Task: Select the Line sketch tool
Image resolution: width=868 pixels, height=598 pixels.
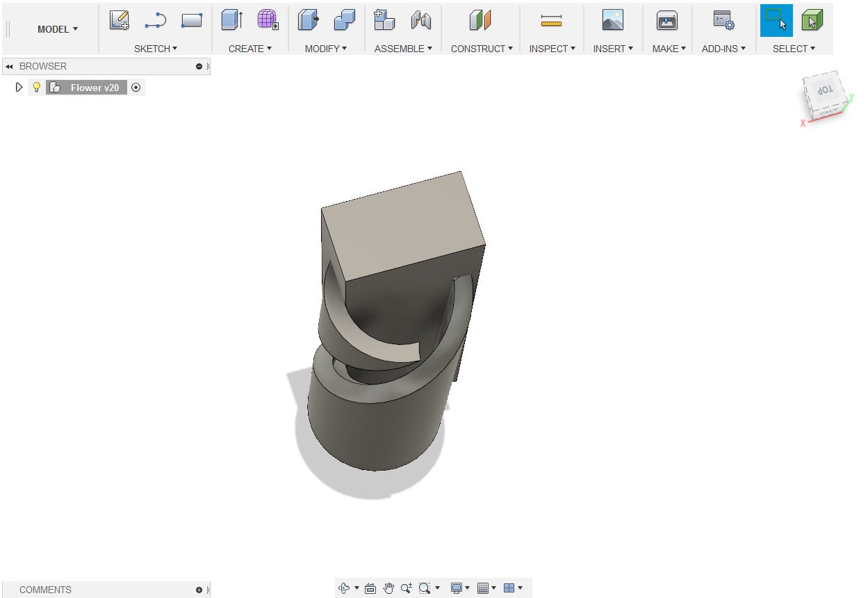Action: coord(155,21)
